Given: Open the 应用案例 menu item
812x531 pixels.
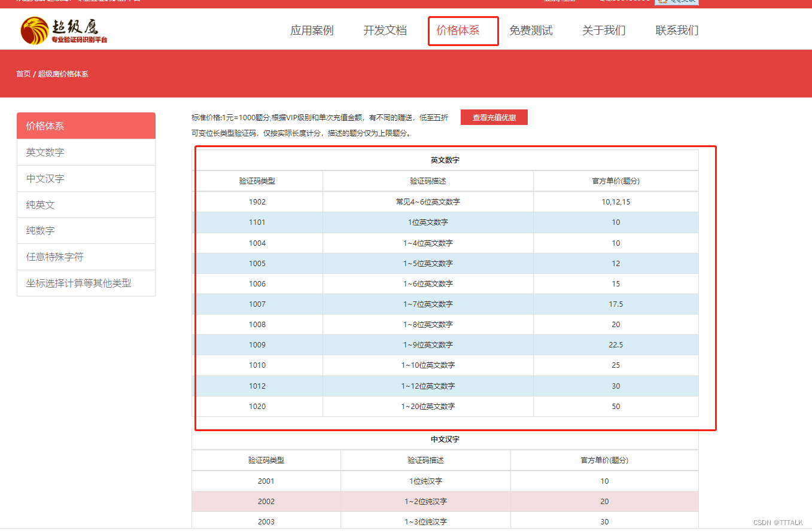Looking at the screenshot, I should coord(312,30).
